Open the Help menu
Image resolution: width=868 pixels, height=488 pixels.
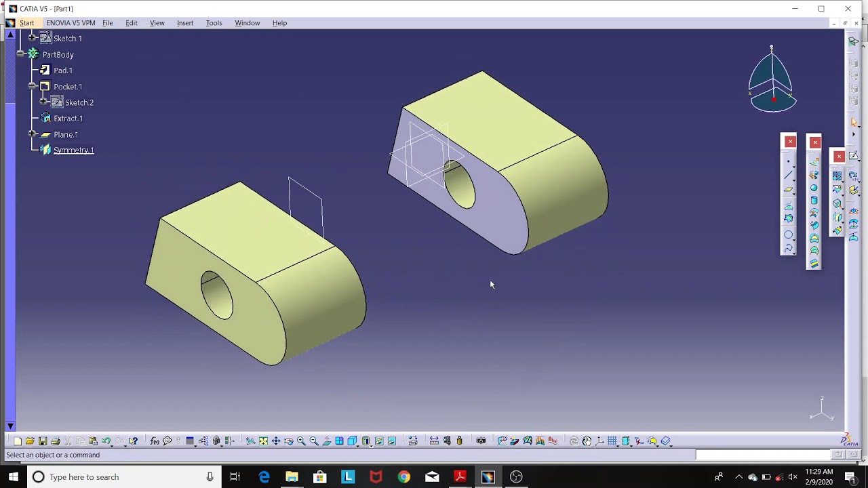(x=279, y=23)
